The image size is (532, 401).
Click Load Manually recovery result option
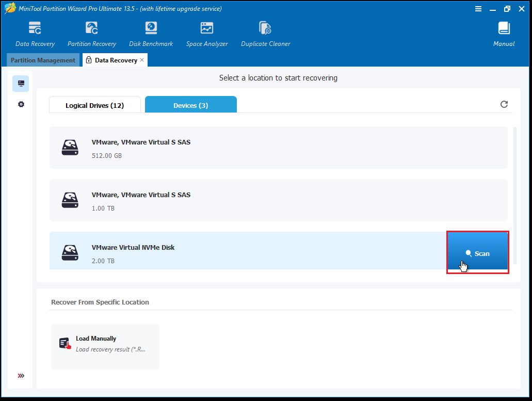[105, 346]
